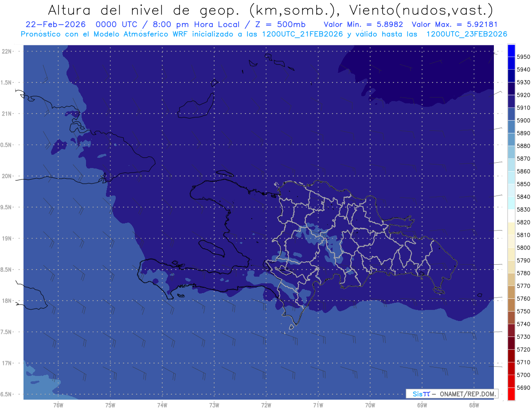Image resolution: width=532 pixels, height=411 pixels.
Task: Click the 71W longitude label
Action: coord(318,405)
